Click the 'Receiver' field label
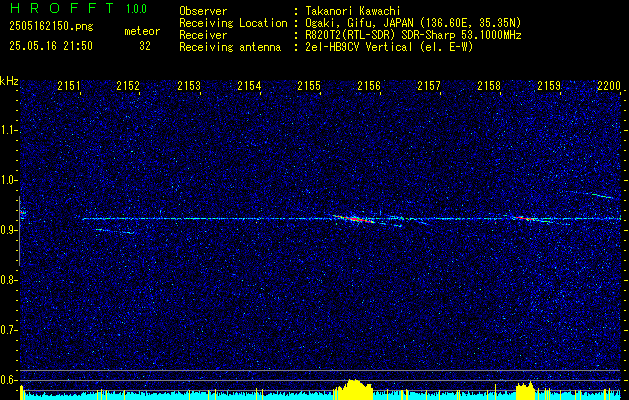Screen dimensions: 629x400 click(203, 35)
